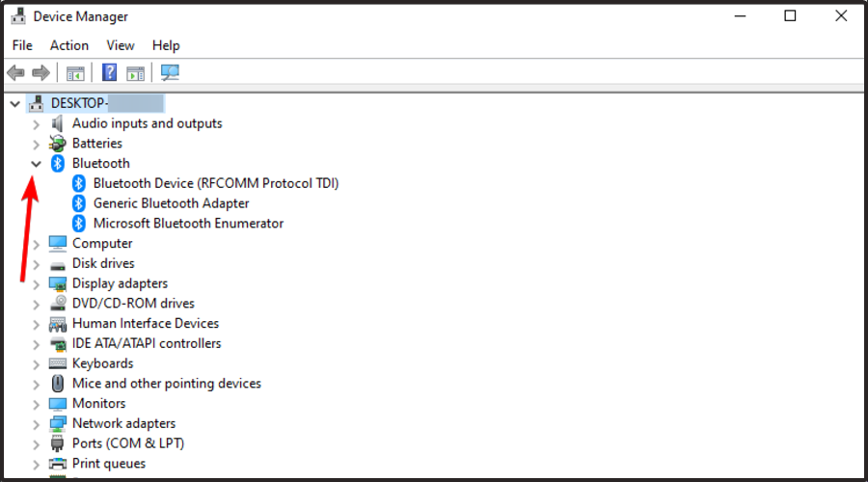Screen dimensions: 868x482
Task: Click the Forward arrow toolbar icon
Action: point(41,72)
